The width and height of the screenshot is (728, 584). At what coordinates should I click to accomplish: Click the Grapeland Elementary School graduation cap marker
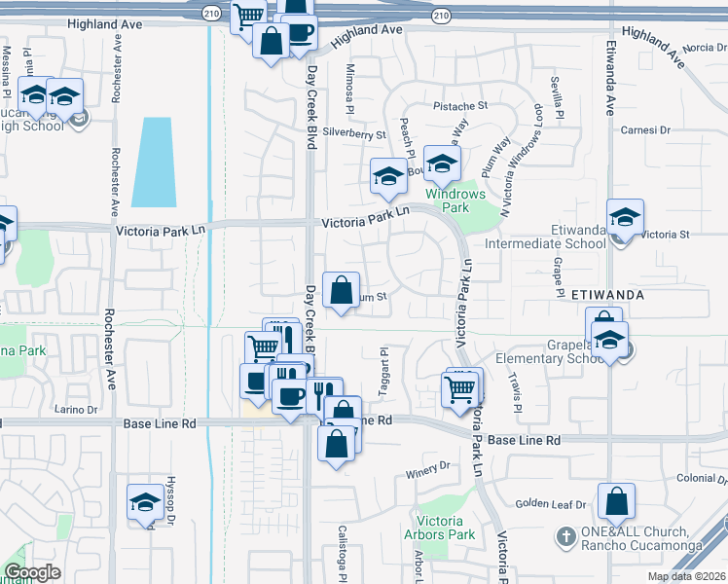609,343
